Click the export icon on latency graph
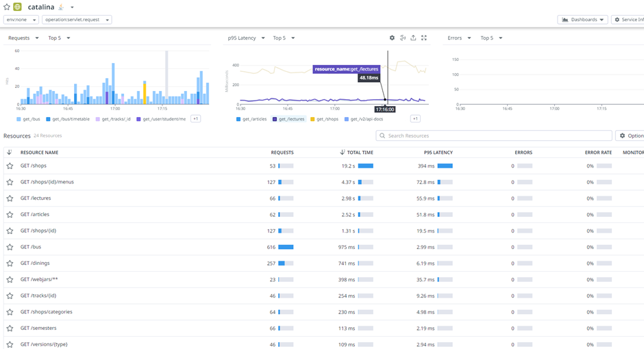The height and width of the screenshot is (349, 644). 413,38
